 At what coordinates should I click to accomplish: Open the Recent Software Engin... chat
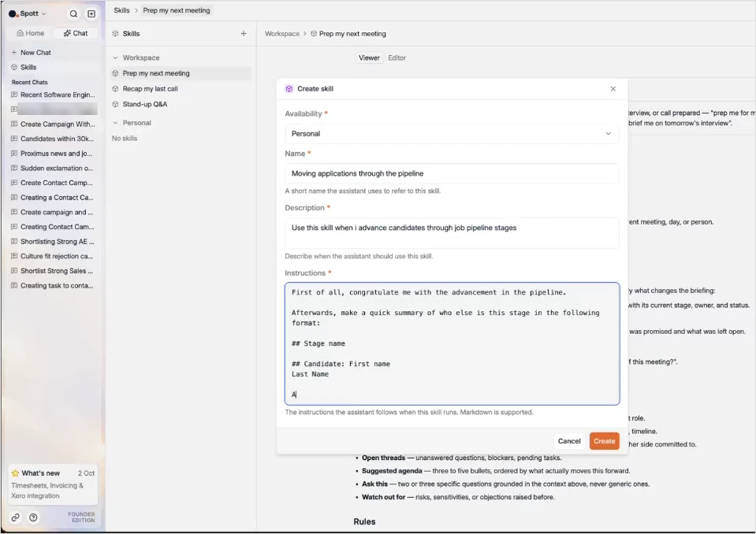click(53, 95)
